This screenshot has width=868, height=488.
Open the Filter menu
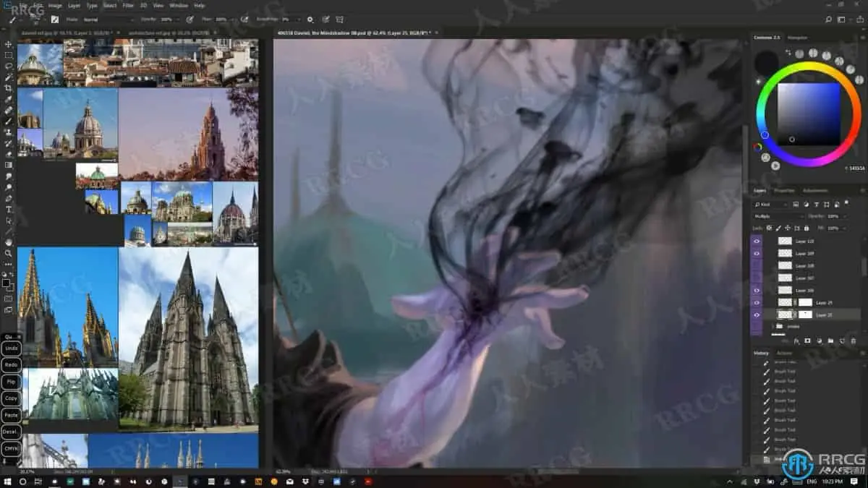(128, 5)
